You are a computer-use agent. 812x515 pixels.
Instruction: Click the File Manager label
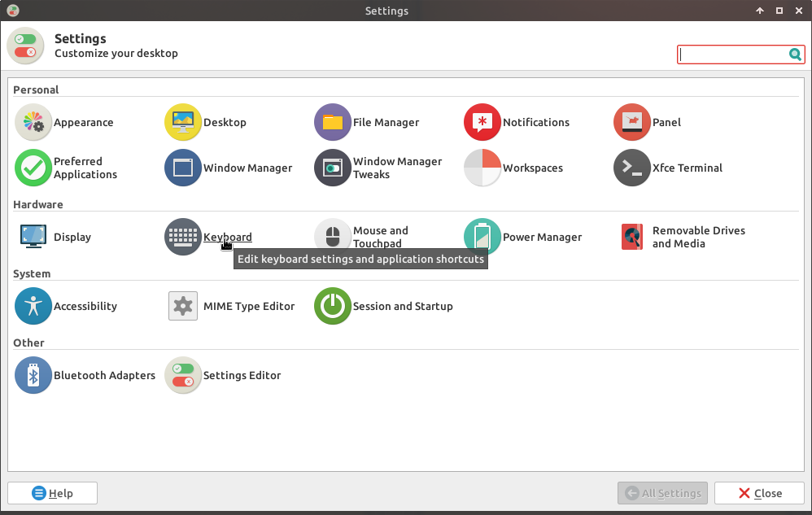click(386, 123)
